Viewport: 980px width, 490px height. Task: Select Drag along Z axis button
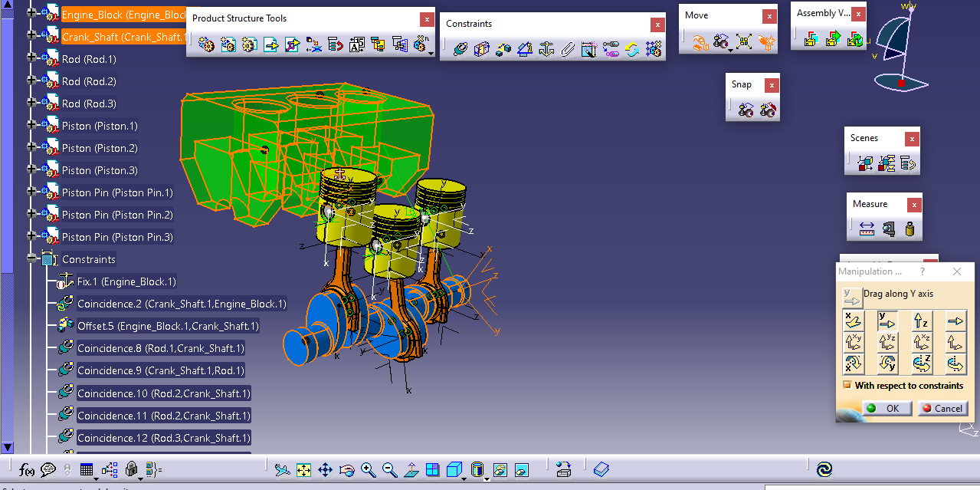(x=923, y=321)
